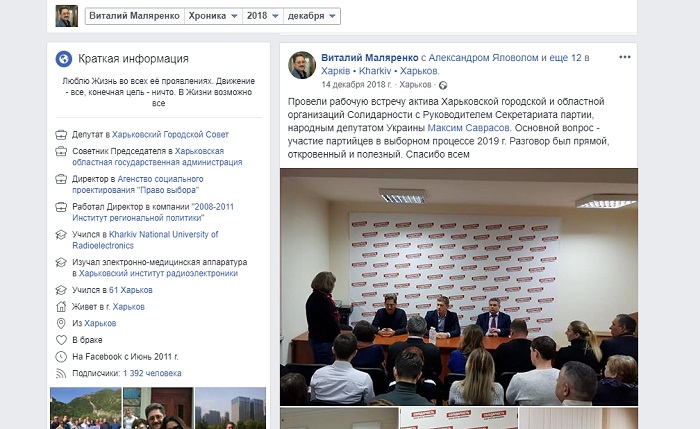Viewport: 700px width, 429px height.
Task: Open the Хроника dropdown
Action: point(212,16)
